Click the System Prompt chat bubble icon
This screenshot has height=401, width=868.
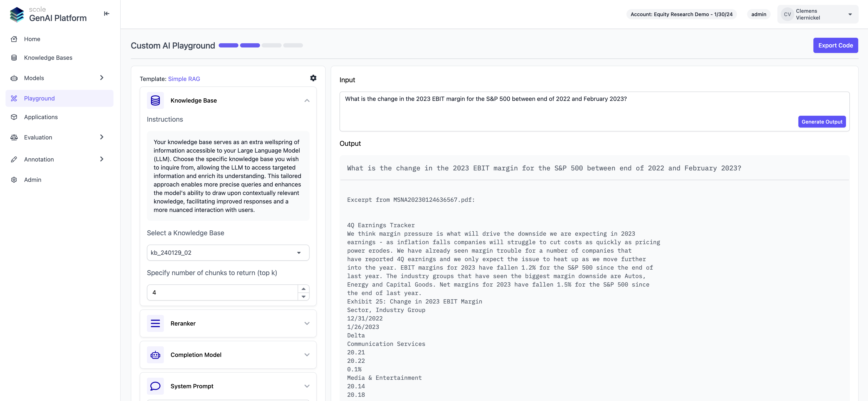(155, 386)
